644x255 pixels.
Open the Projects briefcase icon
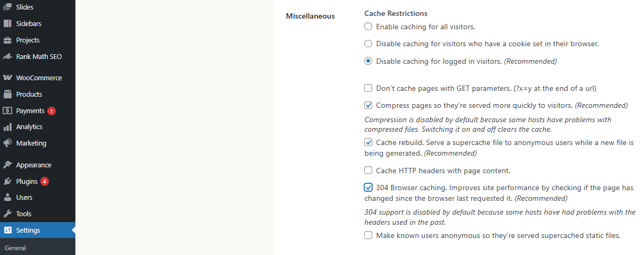point(7,40)
